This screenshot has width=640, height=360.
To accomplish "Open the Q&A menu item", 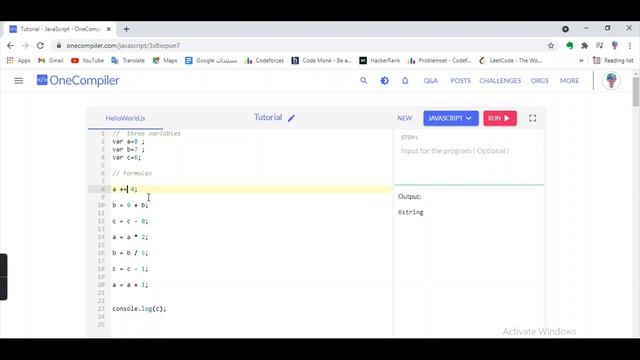I will 430,80.
